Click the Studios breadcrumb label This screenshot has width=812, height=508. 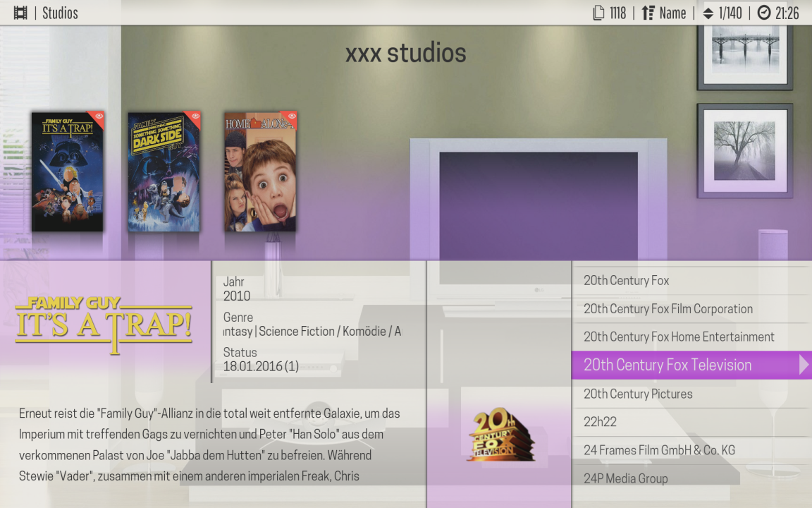(x=60, y=13)
